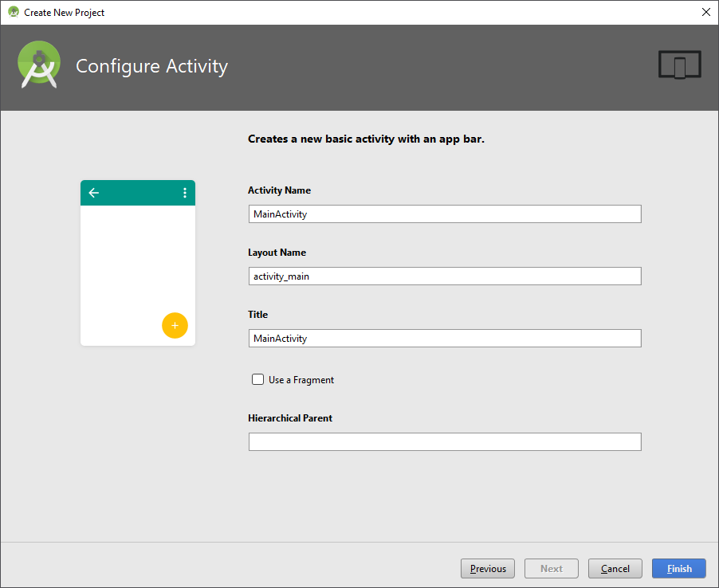Click the overflow menu dots in preview

pyautogui.click(x=185, y=193)
